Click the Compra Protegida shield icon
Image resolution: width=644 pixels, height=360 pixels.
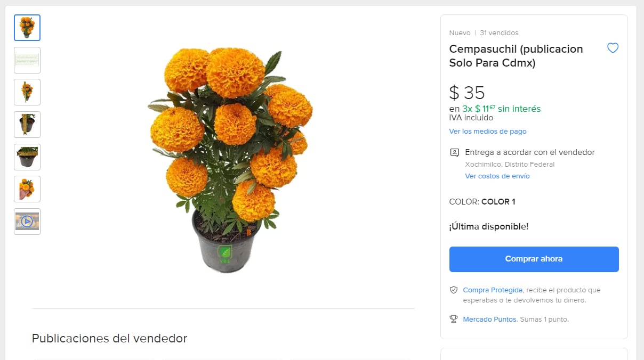coord(453,290)
